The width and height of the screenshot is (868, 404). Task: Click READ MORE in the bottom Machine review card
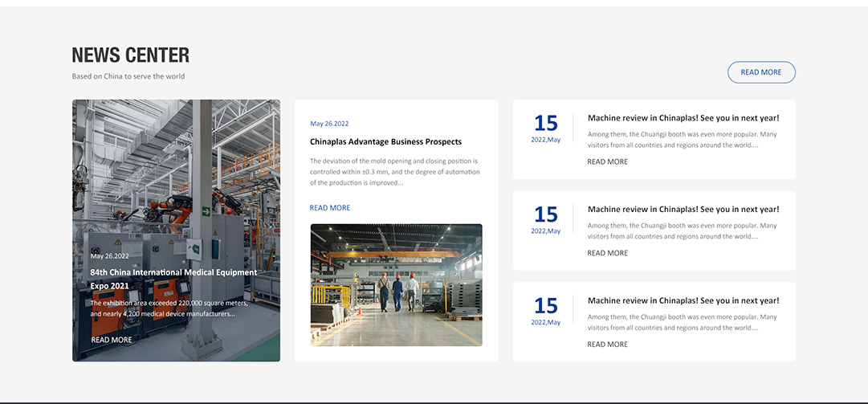[607, 345]
